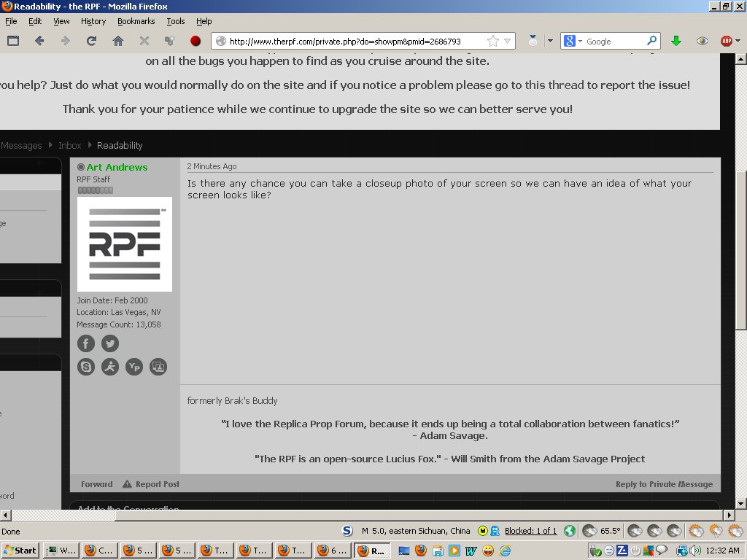The height and width of the screenshot is (560, 747).
Task: Click the eye icon in toolbar
Action: point(703,41)
